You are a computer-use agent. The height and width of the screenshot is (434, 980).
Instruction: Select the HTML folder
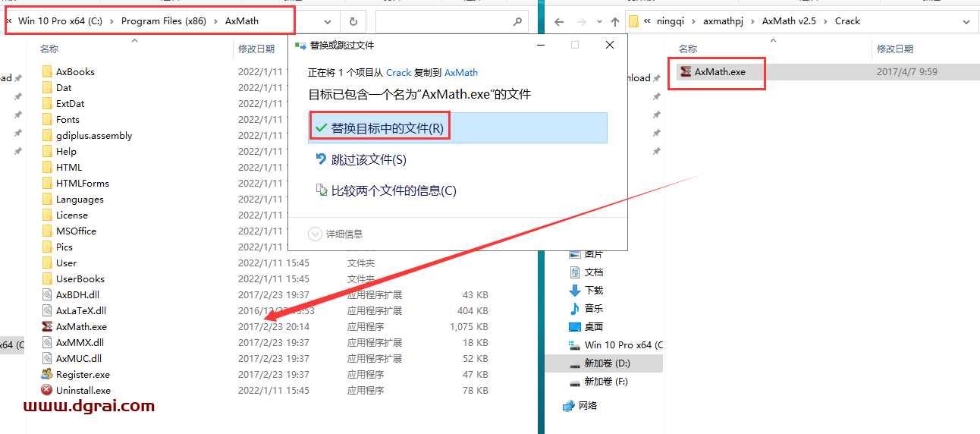click(69, 167)
